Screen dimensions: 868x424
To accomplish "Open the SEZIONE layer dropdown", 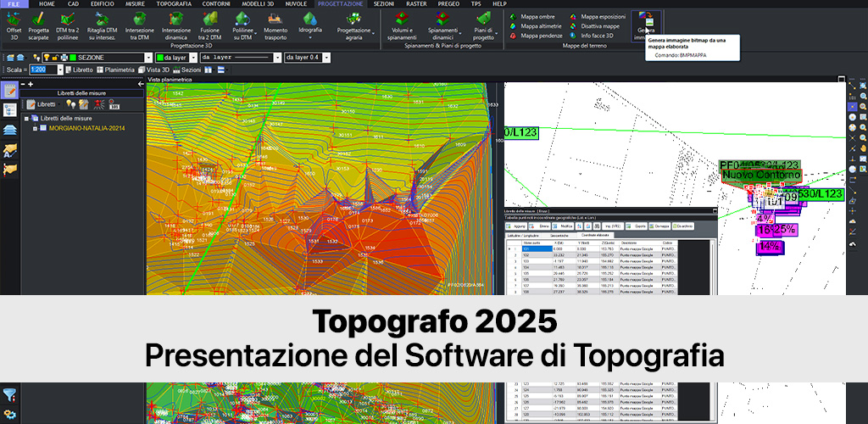I will (147, 58).
